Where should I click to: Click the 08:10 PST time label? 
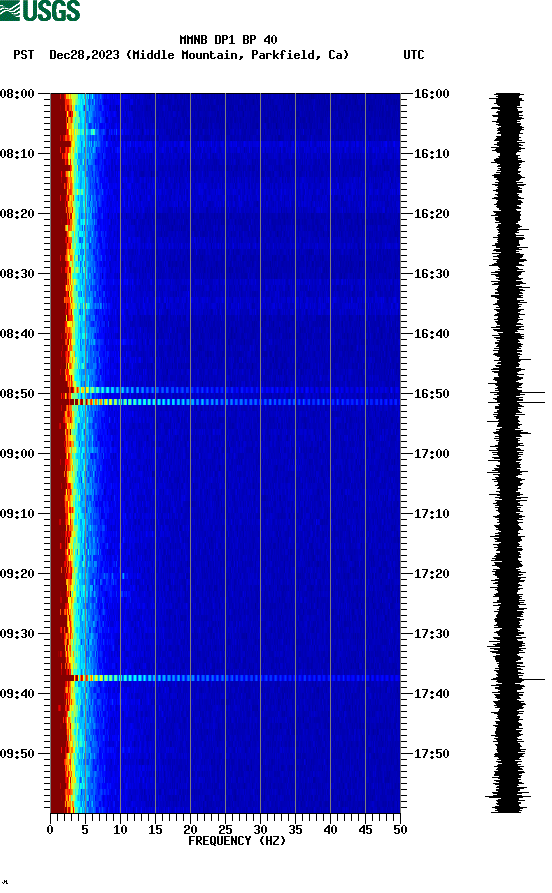click(x=17, y=154)
